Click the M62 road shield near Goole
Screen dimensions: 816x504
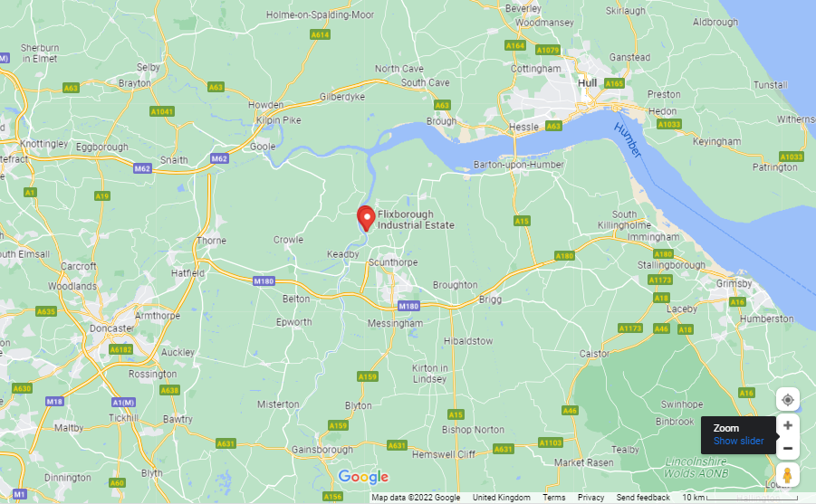coord(219,158)
